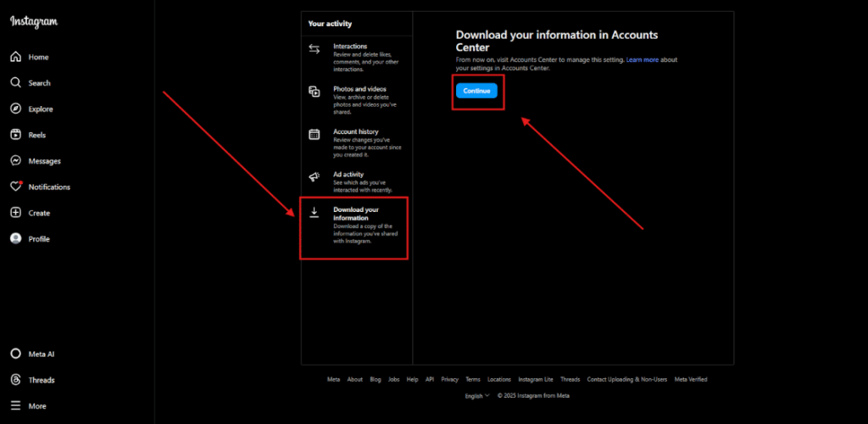The height and width of the screenshot is (424, 868).
Task: Click the Ad activity megaphone icon
Action: pyautogui.click(x=314, y=177)
